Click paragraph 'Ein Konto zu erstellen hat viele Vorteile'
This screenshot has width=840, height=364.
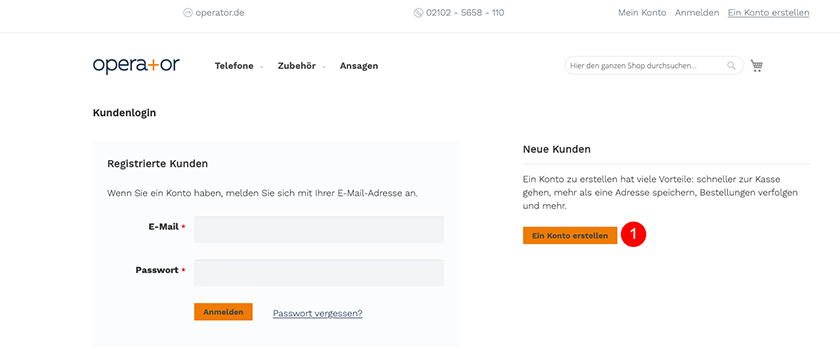pyautogui.click(x=661, y=192)
